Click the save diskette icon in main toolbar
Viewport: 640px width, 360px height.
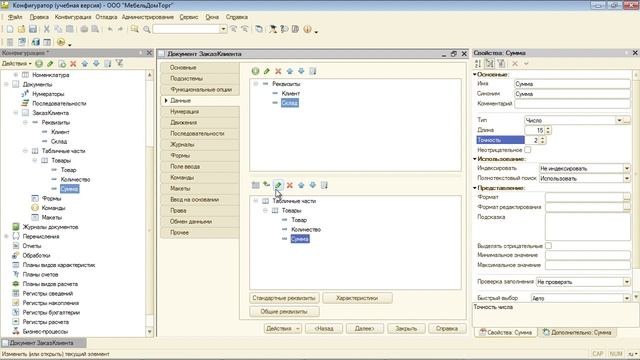33,29
